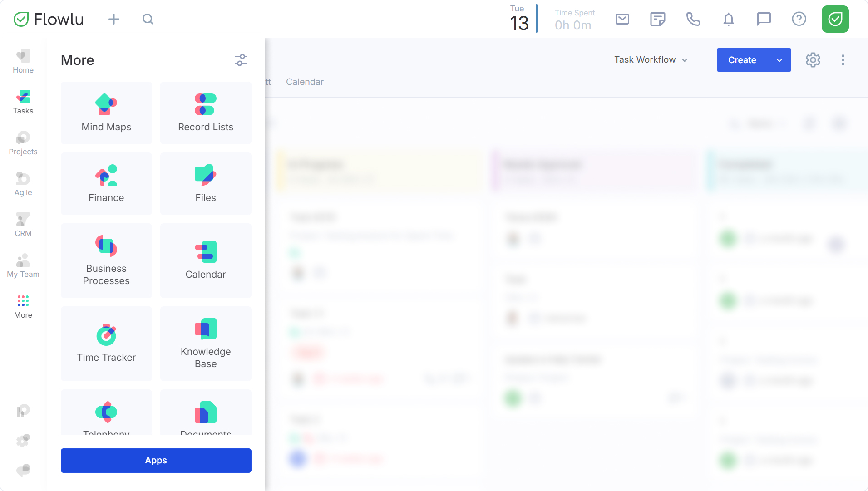
Task: Open the notes icon in header
Action: coord(657,19)
